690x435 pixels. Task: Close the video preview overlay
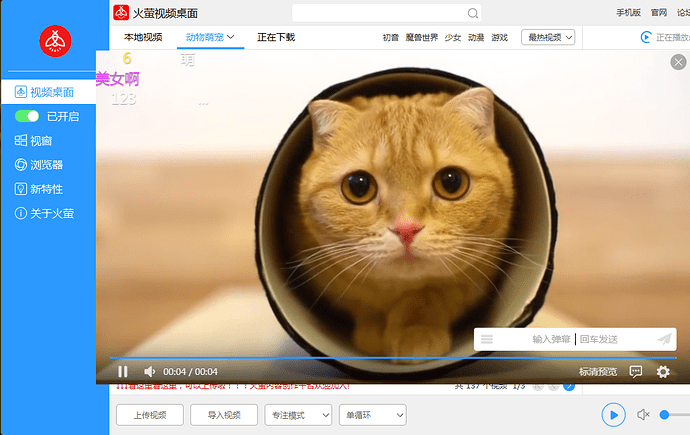click(x=678, y=62)
